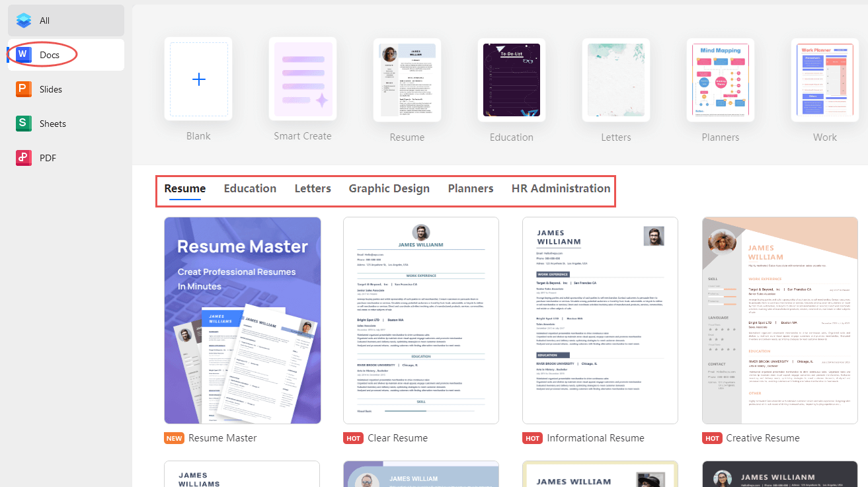Viewport: 868px width, 487px height.
Task: Open the second-row cream-bordered resume template
Action: pos(600,474)
